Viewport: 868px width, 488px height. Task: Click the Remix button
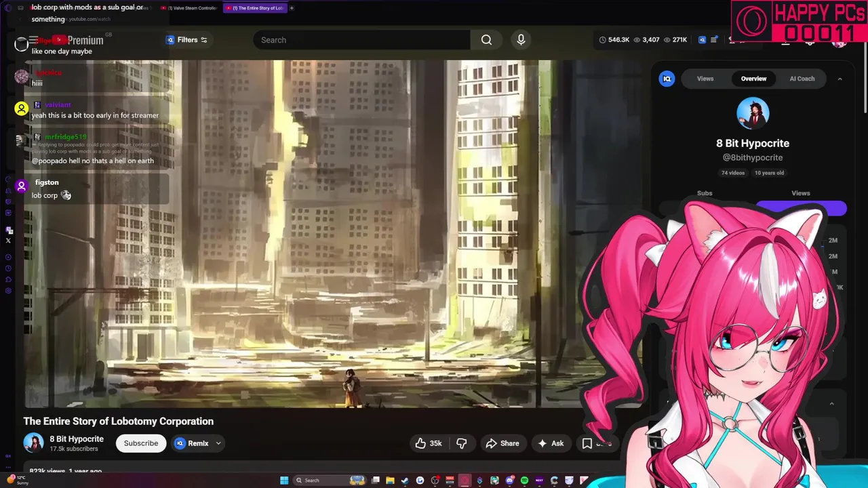[x=192, y=443]
